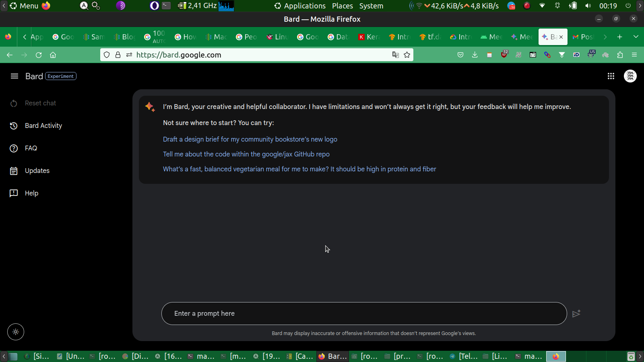Open the chain link extension icon
The height and width of the screenshot is (362, 644).
coord(547,55)
